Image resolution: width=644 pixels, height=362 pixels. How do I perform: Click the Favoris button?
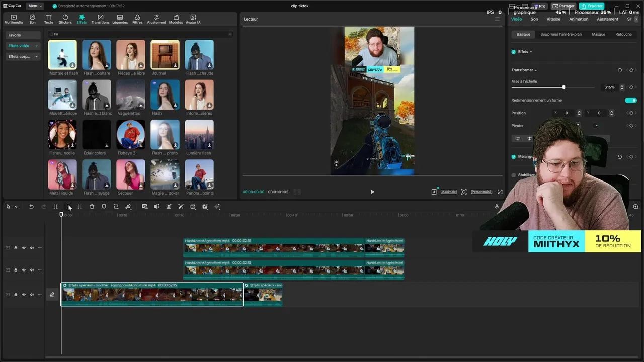23,35
